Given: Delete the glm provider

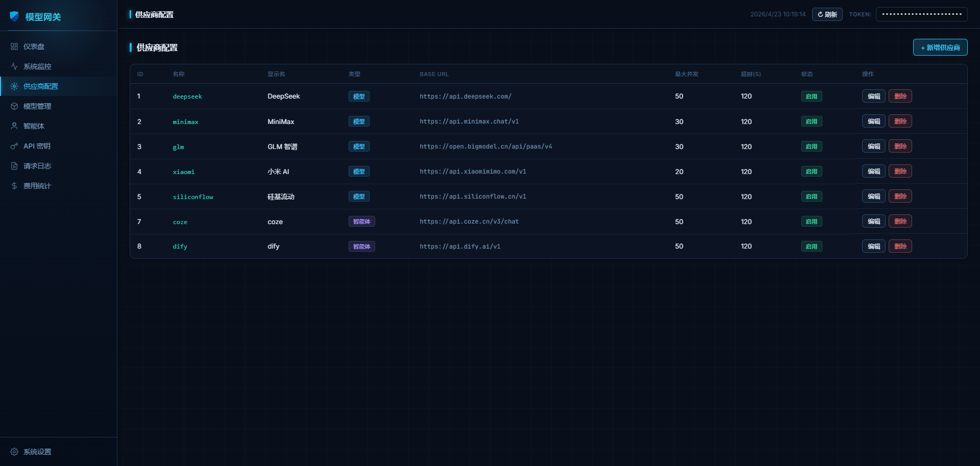Looking at the screenshot, I should [900, 146].
